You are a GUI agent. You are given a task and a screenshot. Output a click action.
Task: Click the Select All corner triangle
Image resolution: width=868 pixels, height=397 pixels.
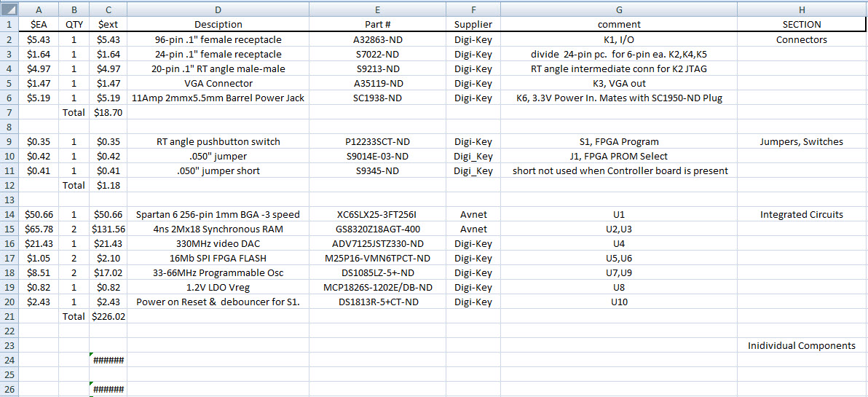(9, 9)
